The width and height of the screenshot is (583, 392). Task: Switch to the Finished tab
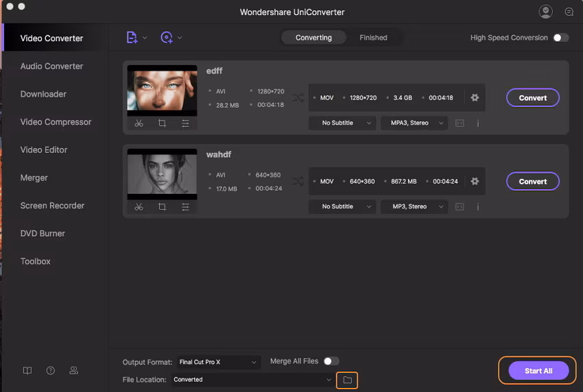pos(373,38)
